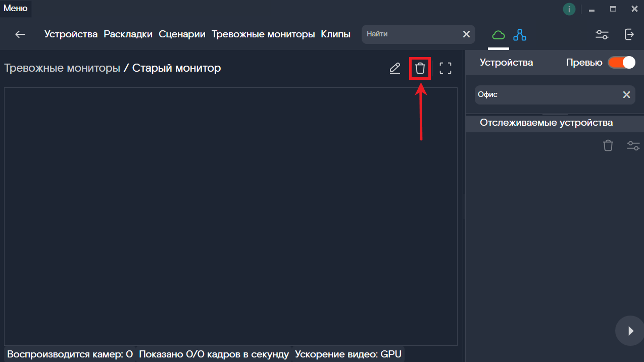Select the green cloud connection icon
644x362 pixels.
(x=499, y=35)
